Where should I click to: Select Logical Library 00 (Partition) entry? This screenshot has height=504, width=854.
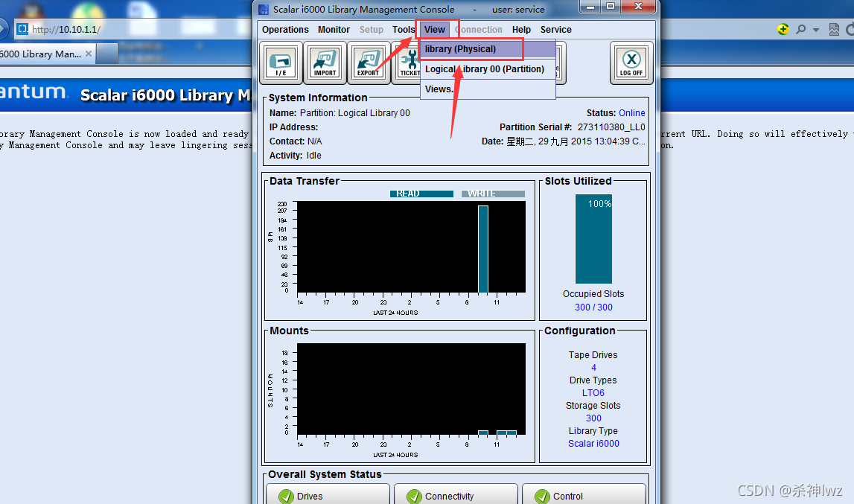[488, 69]
